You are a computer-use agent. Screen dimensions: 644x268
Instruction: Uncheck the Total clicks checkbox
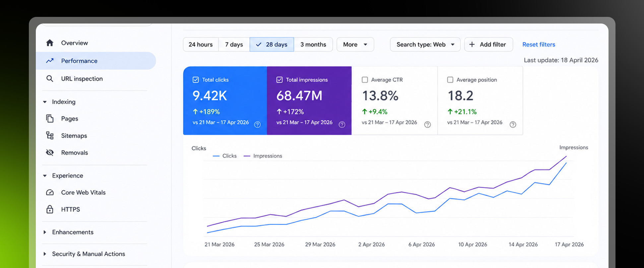click(x=196, y=80)
